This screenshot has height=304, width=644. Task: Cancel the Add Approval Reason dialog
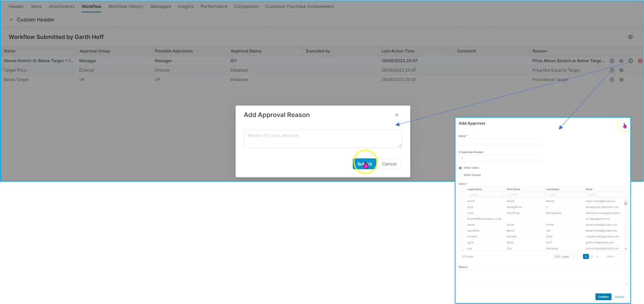pyautogui.click(x=389, y=164)
